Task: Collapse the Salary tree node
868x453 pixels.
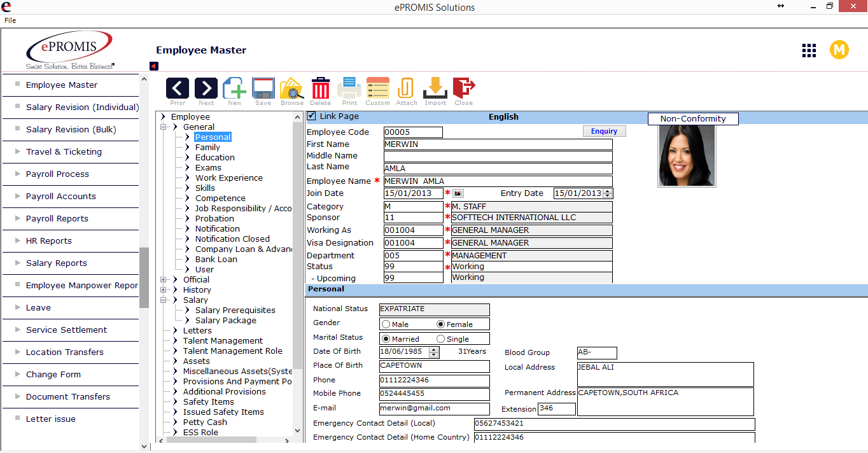Action: tap(164, 300)
